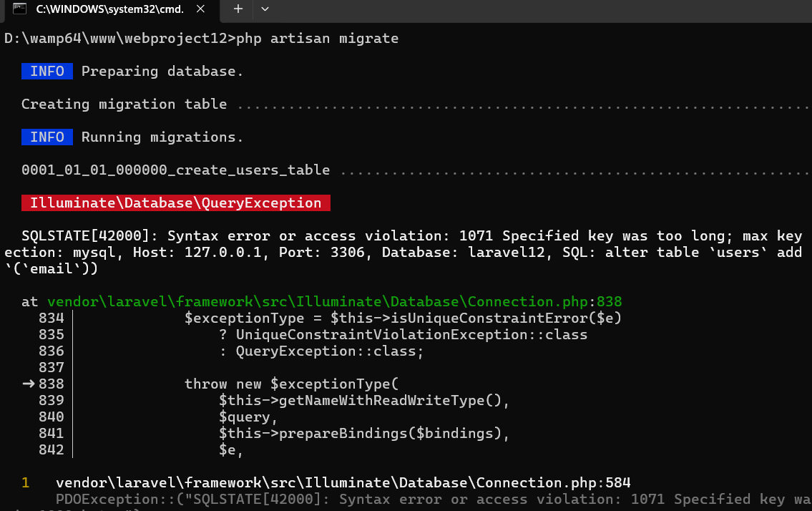This screenshot has height=511, width=812.
Task: Click '$this->prepareBindings($bindings),' on line 841
Action: point(364,433)
